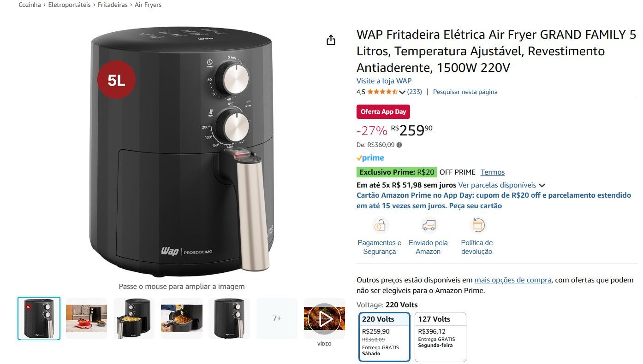
Task: Open Fritadeiras breadcrumb category
Action: tap(113, 5)
